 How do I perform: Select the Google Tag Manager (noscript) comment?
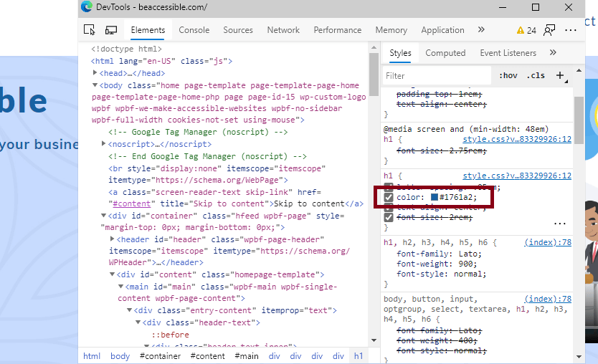(x=198, y=132)
